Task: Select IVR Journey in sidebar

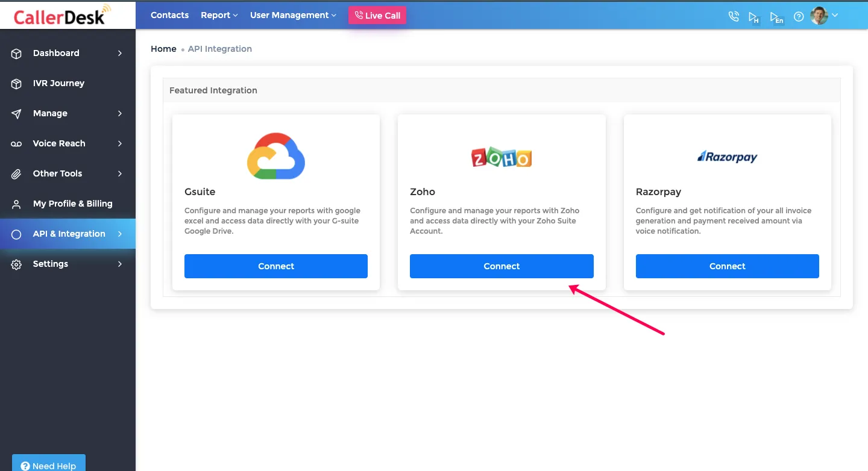Action: point(68,83)
